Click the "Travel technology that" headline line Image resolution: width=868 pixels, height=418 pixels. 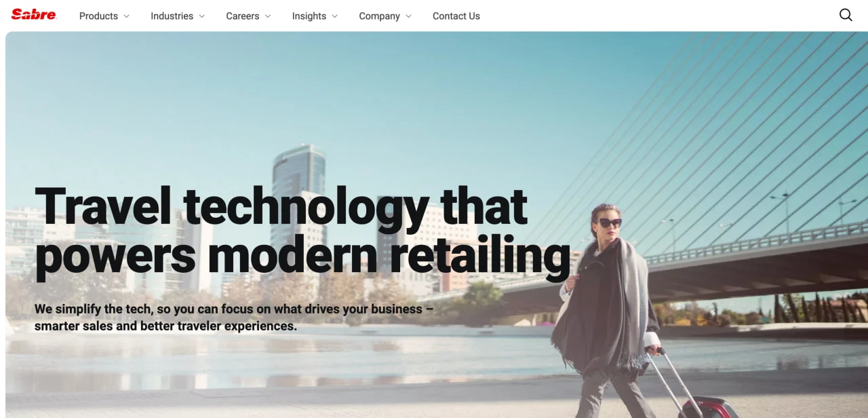click(x=281, y=206)
